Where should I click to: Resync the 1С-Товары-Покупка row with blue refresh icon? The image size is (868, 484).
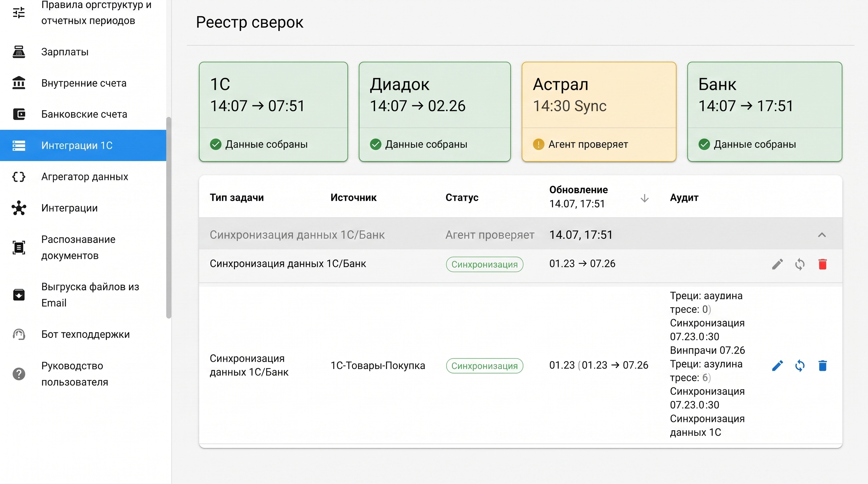(x=800, y=366)
